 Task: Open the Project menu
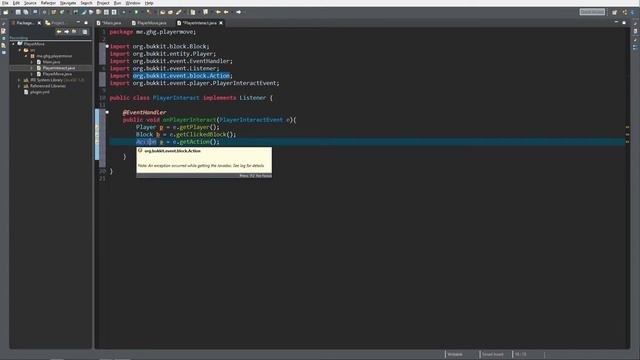pos(103,3)
